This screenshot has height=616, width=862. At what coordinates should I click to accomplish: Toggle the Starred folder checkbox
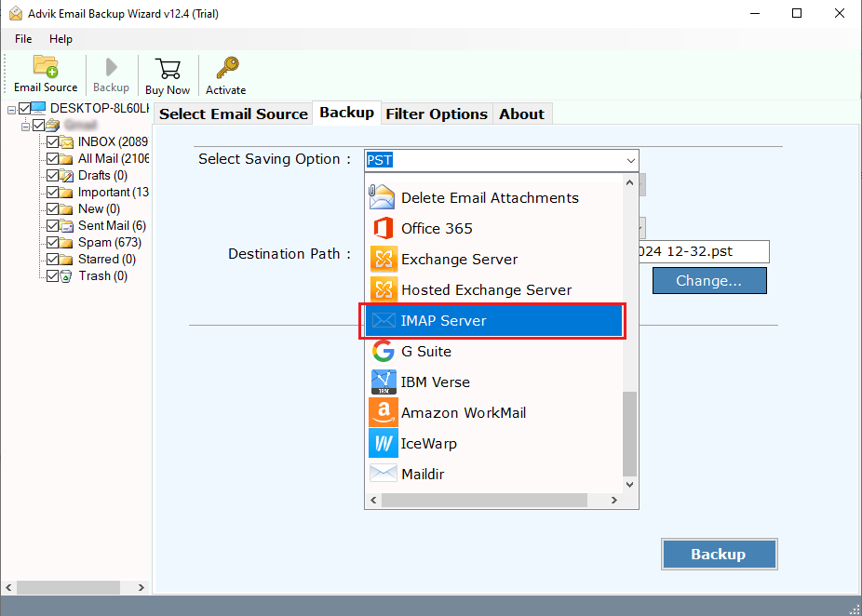click(53, 260)
